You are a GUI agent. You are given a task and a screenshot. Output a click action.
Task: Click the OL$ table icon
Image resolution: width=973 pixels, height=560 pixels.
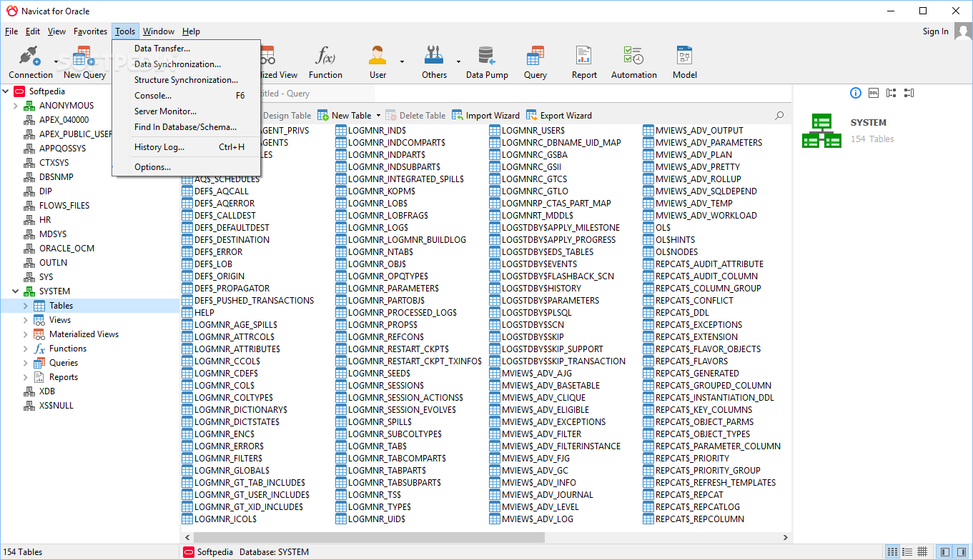pyautogui.click(x=648, y=228)
